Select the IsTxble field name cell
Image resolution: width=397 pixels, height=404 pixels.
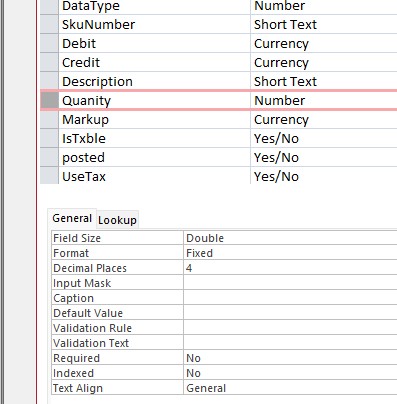click(x=154, y=138)
